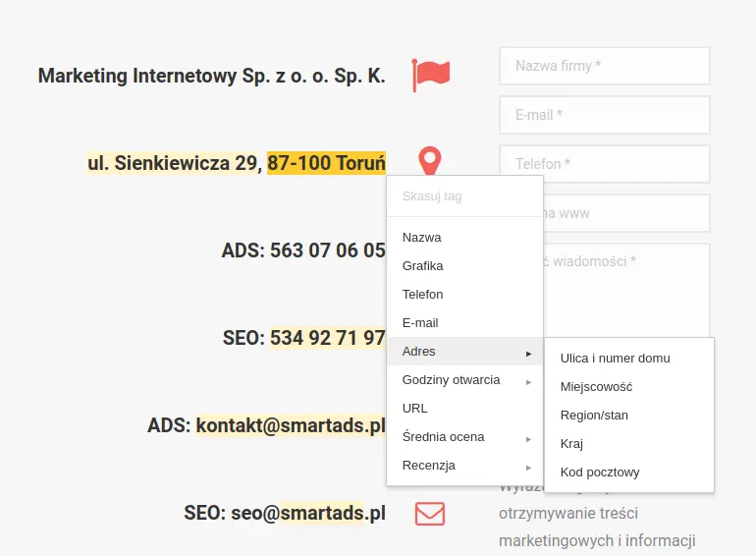Pick Region/stan submenu option
The width and height of the screenshot is (756, 556).
[594, 416]
